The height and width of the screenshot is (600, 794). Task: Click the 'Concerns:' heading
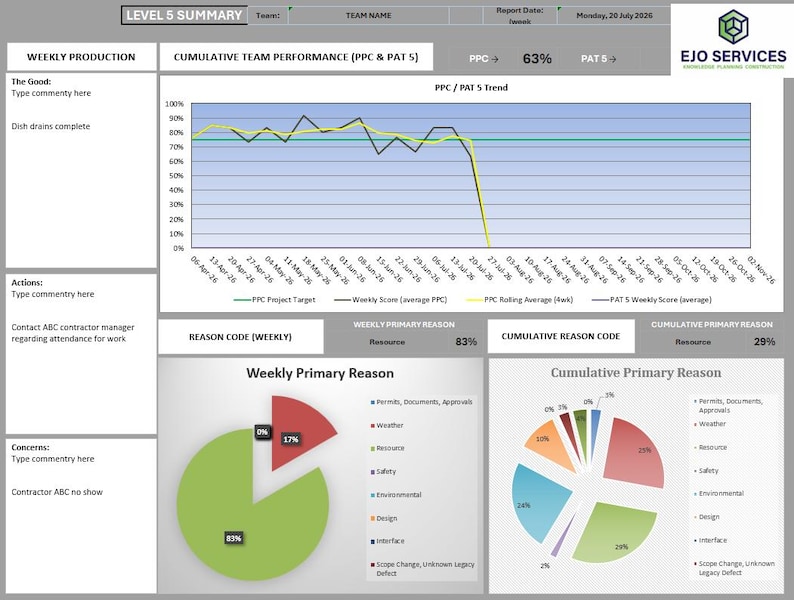pyautogui.click(x=30, y=448)
